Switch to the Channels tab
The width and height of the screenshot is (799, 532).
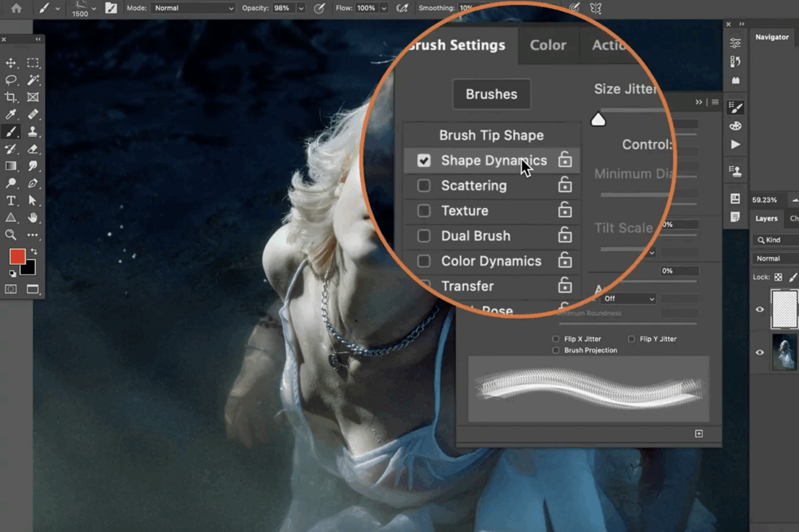click(794, 218)
